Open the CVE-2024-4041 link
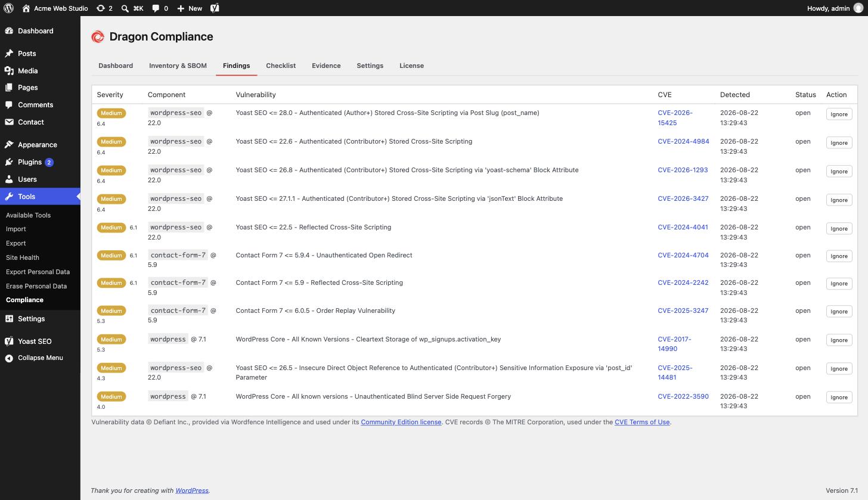 [683, 227]
